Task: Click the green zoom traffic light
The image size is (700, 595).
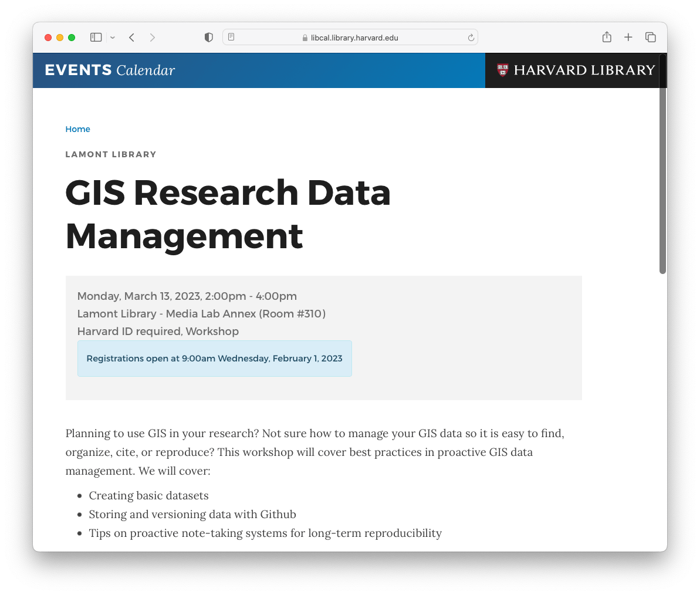Action: pyautogui.click(x=71, y=36)
